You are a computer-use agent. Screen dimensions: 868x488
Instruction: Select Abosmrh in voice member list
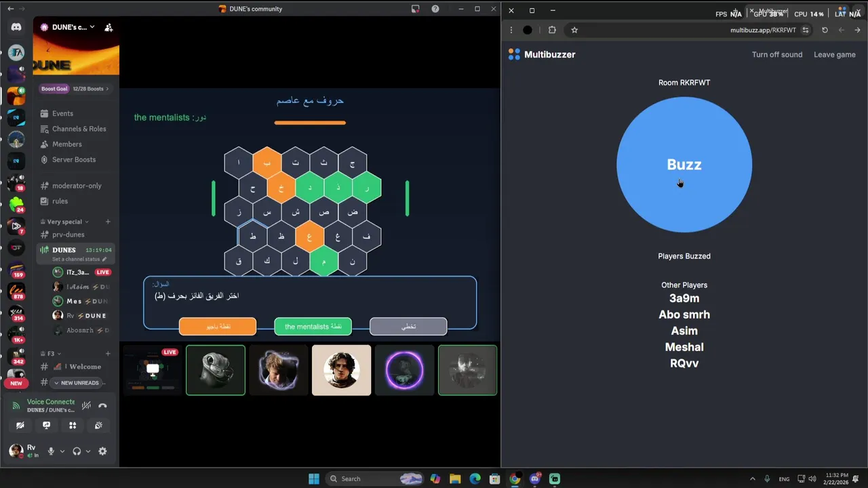coord(81,330)
